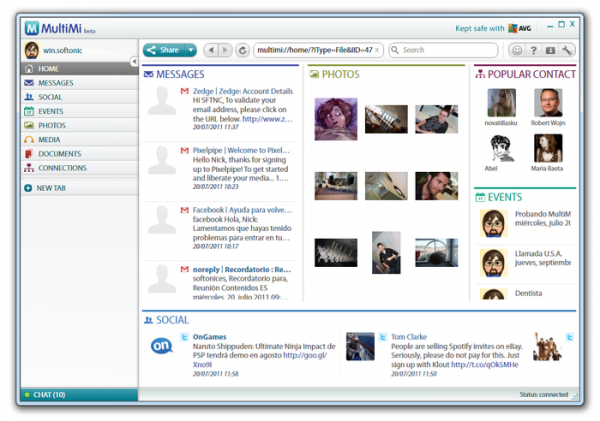Open the photo of man sitting in black
The width and height of the screenshot is (600, 421).
click(386, 253)
